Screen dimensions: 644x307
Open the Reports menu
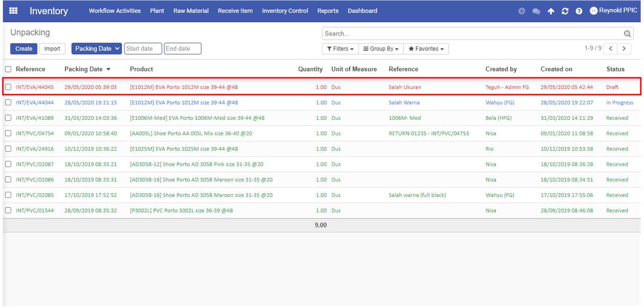point(328,11)
